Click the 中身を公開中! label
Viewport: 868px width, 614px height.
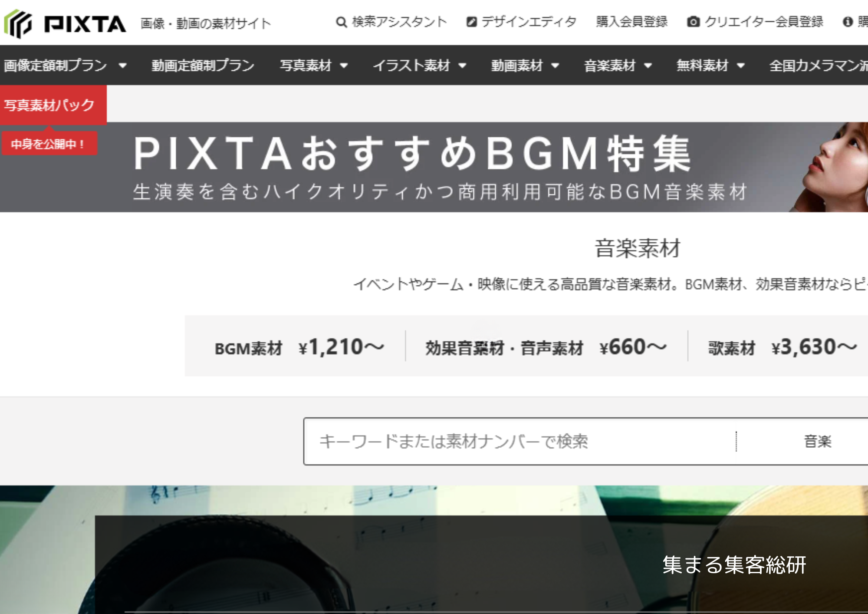pos(48,144)
